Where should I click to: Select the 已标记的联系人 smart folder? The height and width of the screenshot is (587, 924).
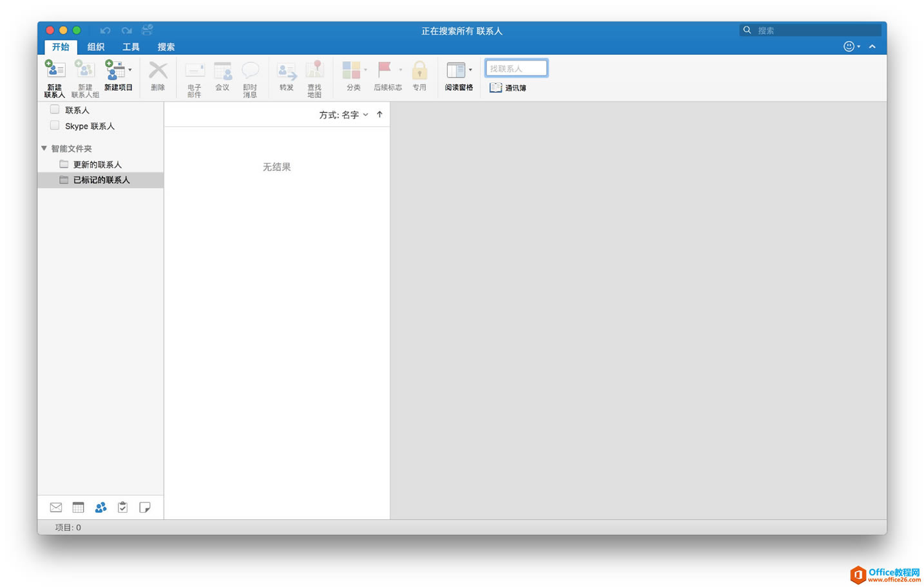coord(101,180)
